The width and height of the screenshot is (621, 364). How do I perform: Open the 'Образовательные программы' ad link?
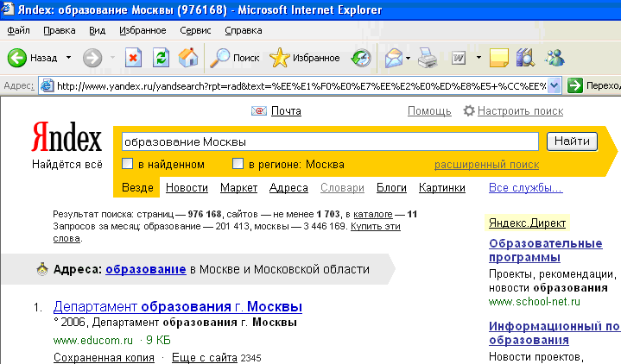[545, 250]
